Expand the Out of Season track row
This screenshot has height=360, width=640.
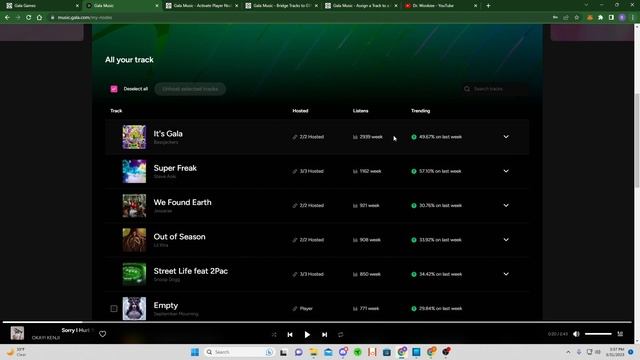tap(506, 240)
